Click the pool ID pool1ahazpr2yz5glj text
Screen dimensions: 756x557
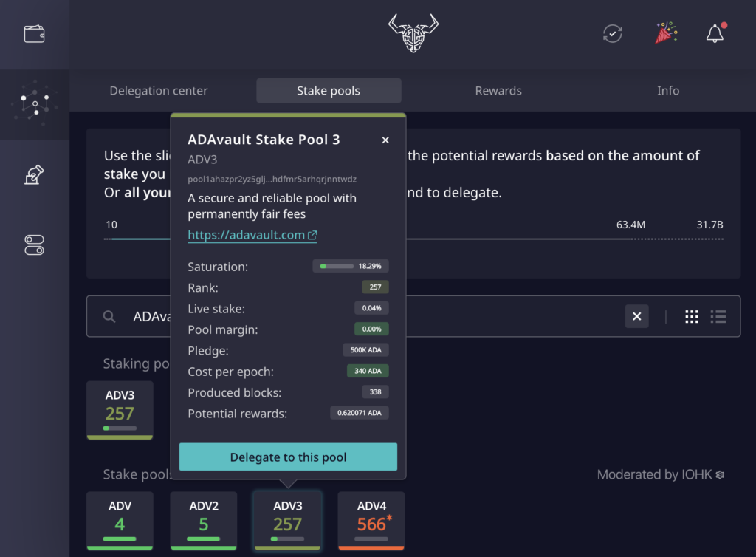tap(272, 179)
